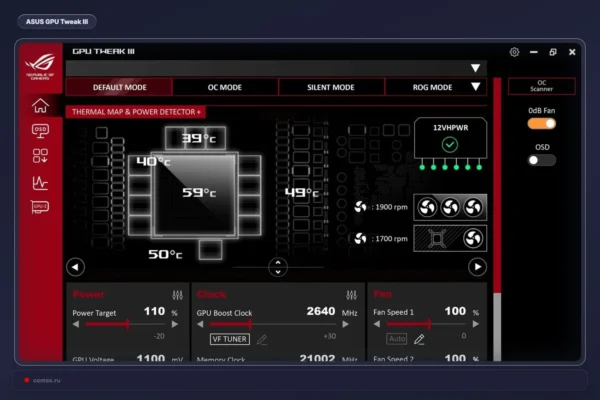Increase Fan Speed 1 with right arrow

pos(476,324)
